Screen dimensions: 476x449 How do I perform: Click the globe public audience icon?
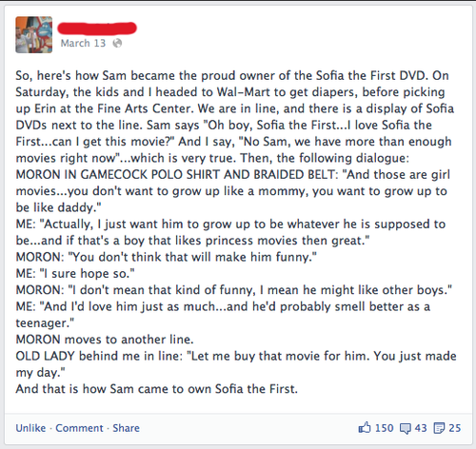click(117, 43)
